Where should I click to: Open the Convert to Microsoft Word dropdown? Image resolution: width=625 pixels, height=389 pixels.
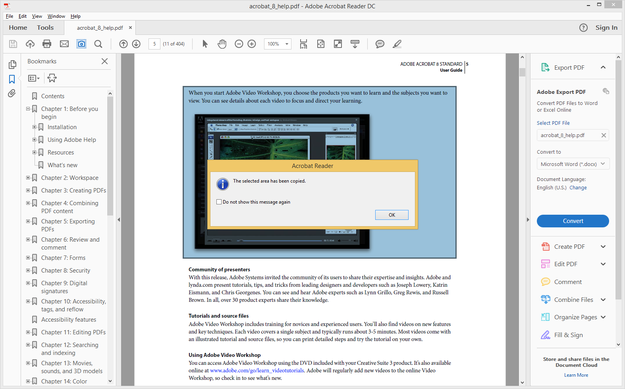point(573,164)
